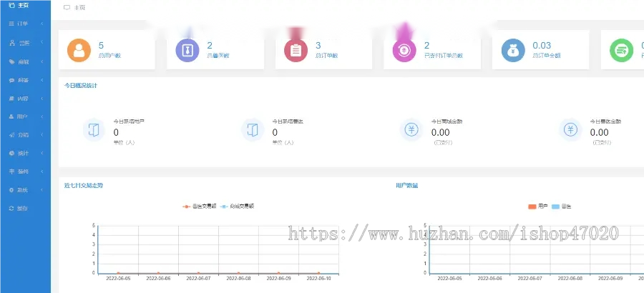Click the two-person icon in the third sidebar row
The image size is (644, 293).
coord(11,43)
